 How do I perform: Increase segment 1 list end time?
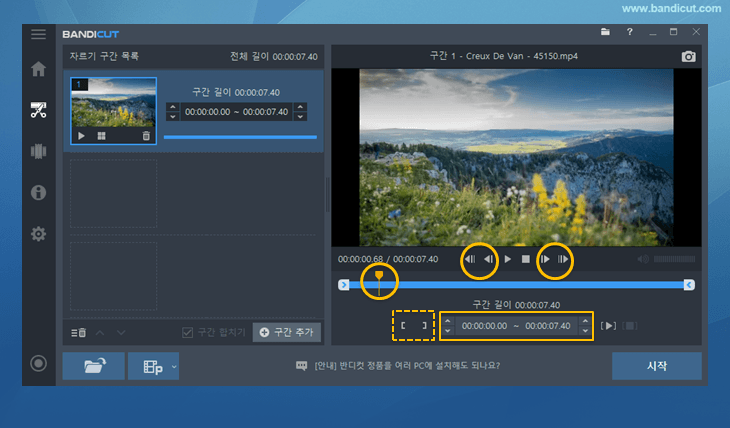(301, 107)
